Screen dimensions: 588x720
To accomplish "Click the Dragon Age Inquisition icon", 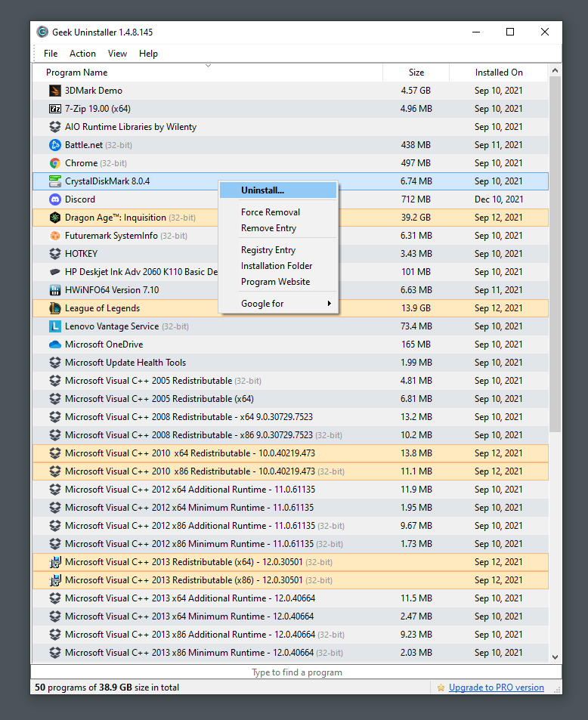I will pyautogui.click(x=55, y=218).
